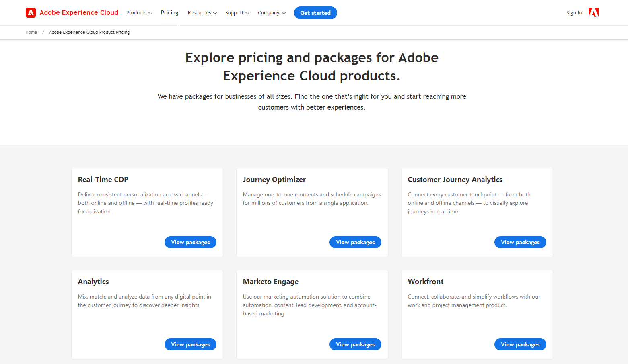View packages for Marketo Engage

click(x=355, y=344)
